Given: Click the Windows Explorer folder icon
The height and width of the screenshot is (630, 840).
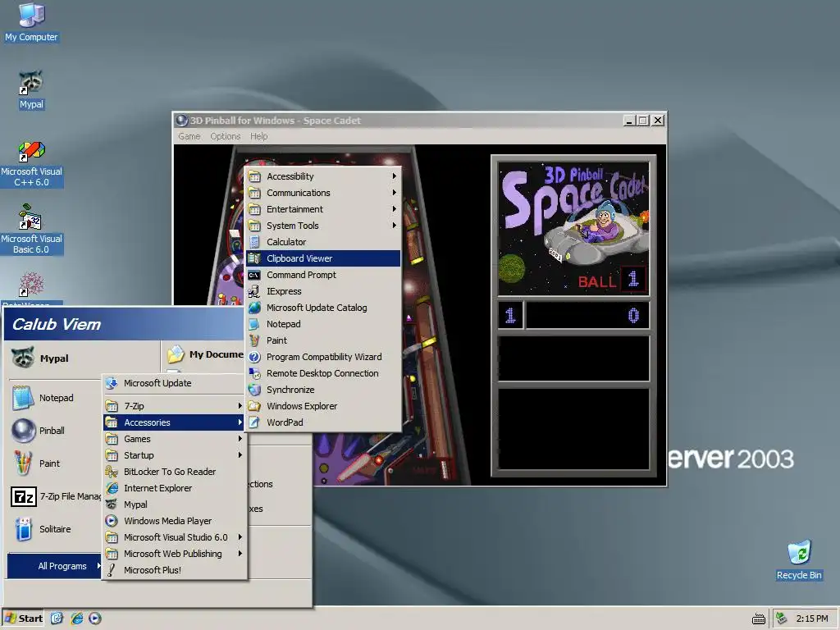Looking at the screenshot, I should [254, 406].
